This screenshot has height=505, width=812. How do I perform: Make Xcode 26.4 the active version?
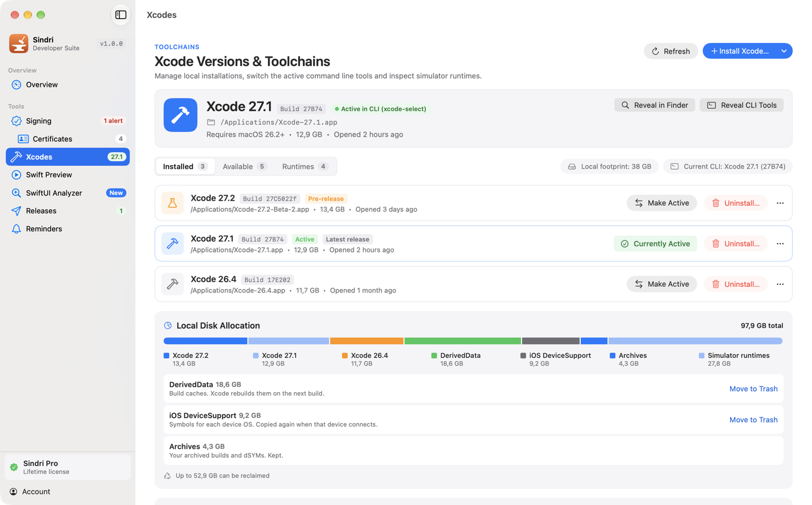coord(661,284)
